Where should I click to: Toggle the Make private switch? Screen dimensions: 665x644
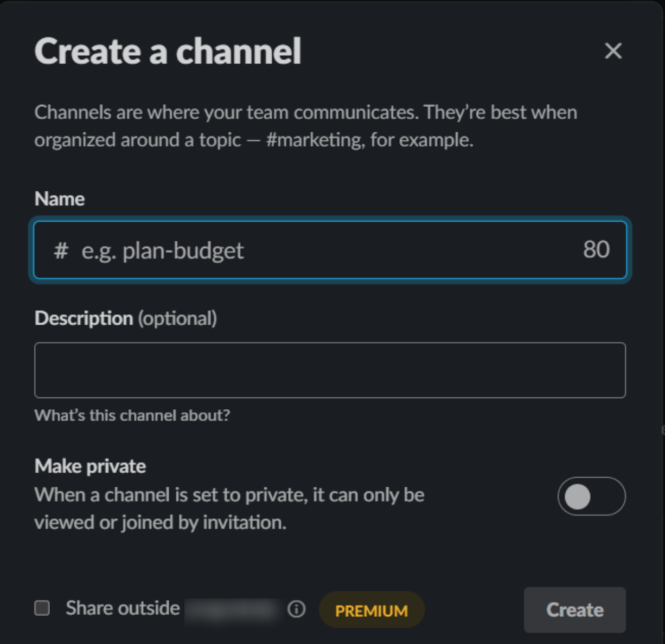pos(591,496)
